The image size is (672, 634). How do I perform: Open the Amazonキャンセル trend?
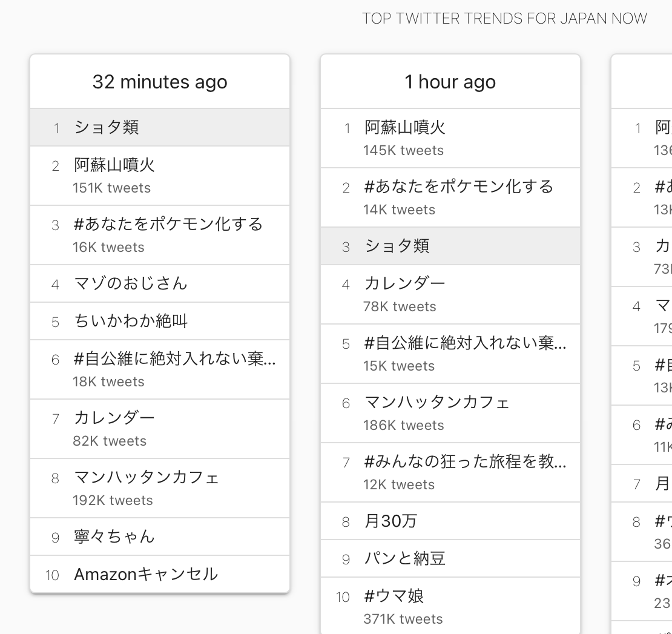pyautogui.click(x=160, y=575)
